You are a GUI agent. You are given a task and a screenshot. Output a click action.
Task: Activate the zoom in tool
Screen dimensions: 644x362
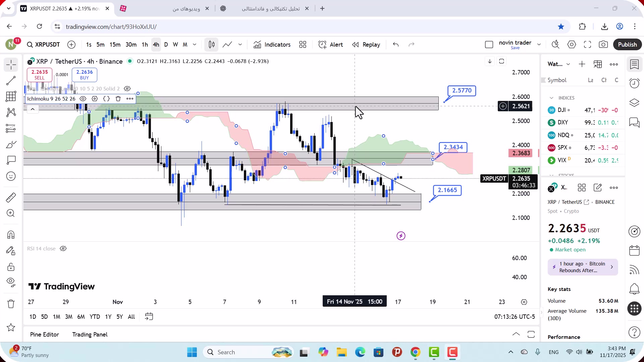pyautogui.click(x=11, y=213)
